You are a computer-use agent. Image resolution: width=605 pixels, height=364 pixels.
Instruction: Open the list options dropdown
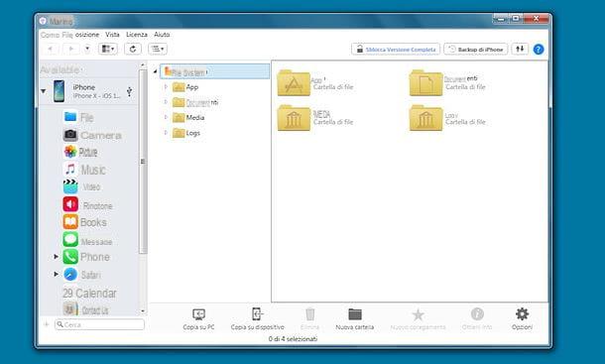point(158,49)
